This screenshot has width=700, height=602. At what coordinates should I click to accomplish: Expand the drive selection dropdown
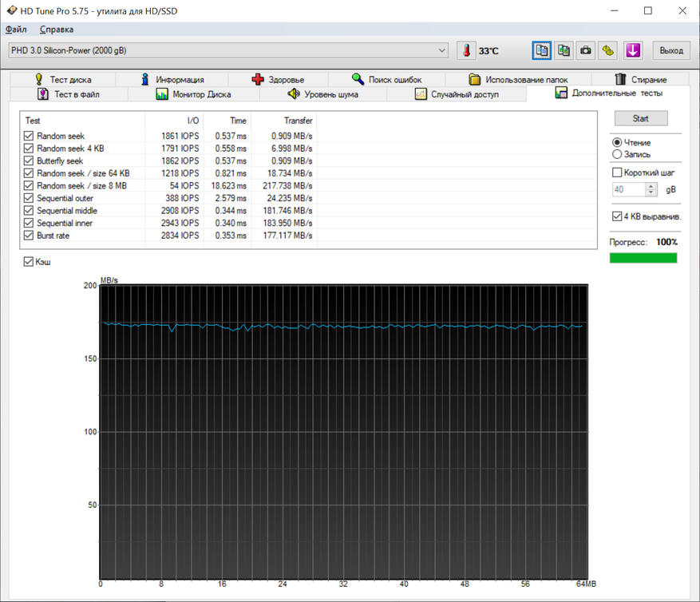point(442,50)
